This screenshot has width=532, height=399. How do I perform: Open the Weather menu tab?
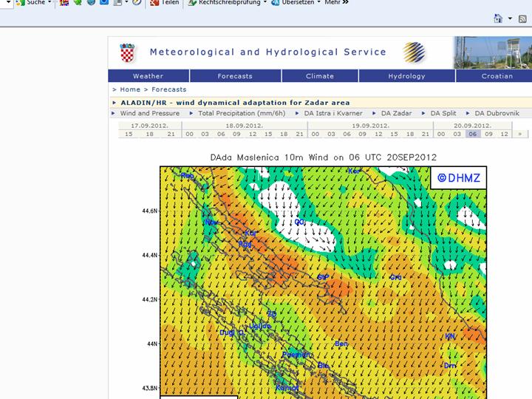[x=149, y=76]
